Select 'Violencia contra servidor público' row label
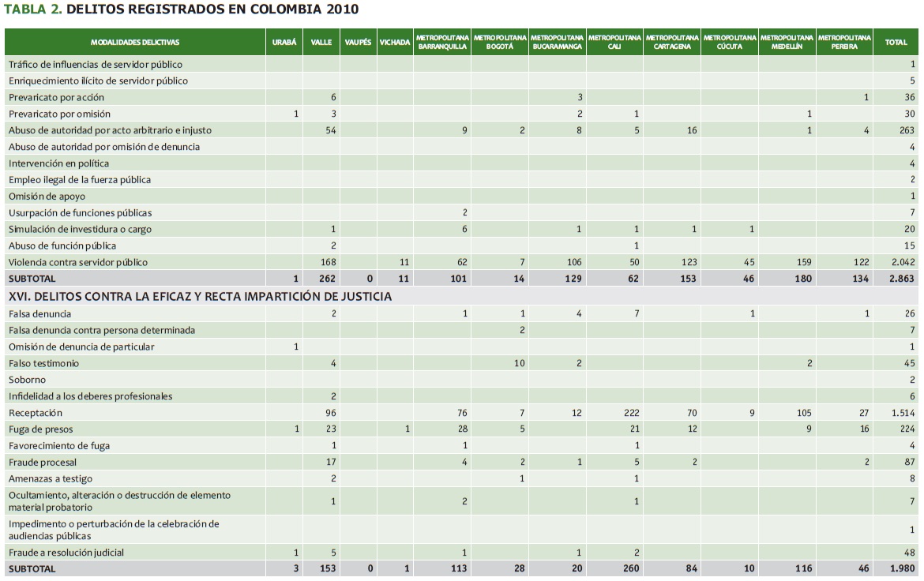Image resolution: width=924 pixels, height=581 pixels. (x=77, y=262)
